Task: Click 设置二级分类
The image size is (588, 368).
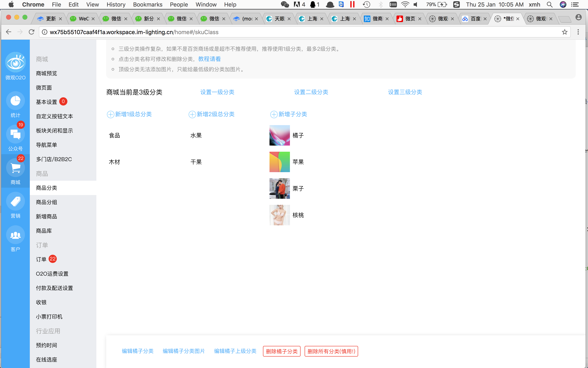Action: 311,92
